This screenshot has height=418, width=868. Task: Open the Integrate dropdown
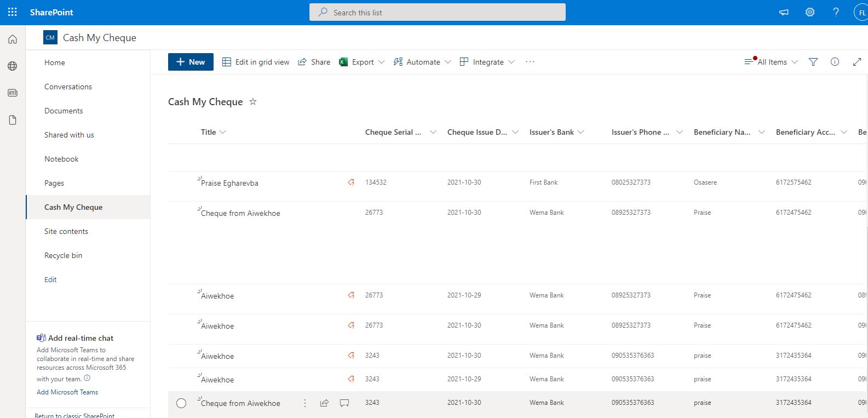tap(487, 62)
